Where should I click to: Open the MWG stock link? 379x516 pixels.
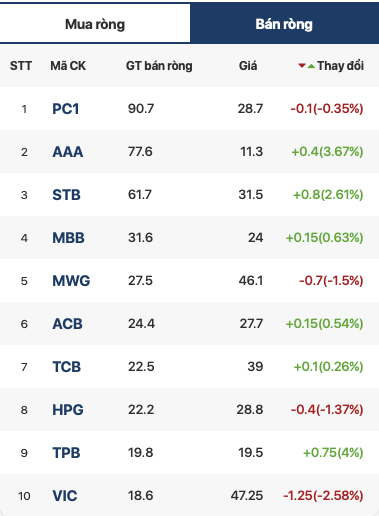pyautogui.click(x=71, y=281)
